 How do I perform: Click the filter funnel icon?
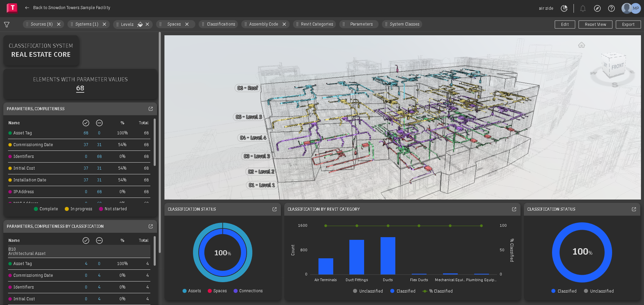[x=6, y=24]
